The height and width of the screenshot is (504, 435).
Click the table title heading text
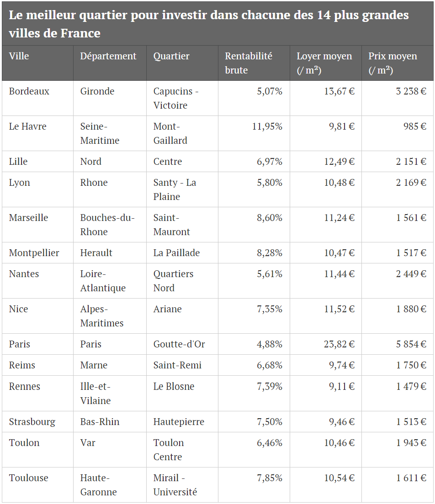click(x=208, y=24)
